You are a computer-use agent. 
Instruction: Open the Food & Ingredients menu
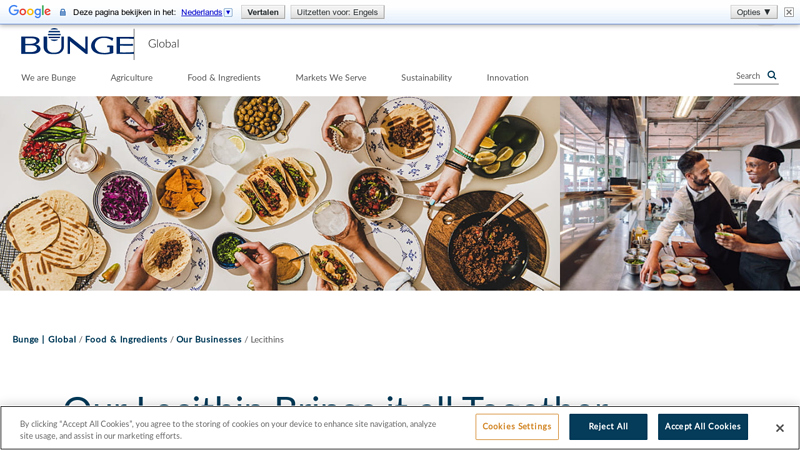point(224,78)
